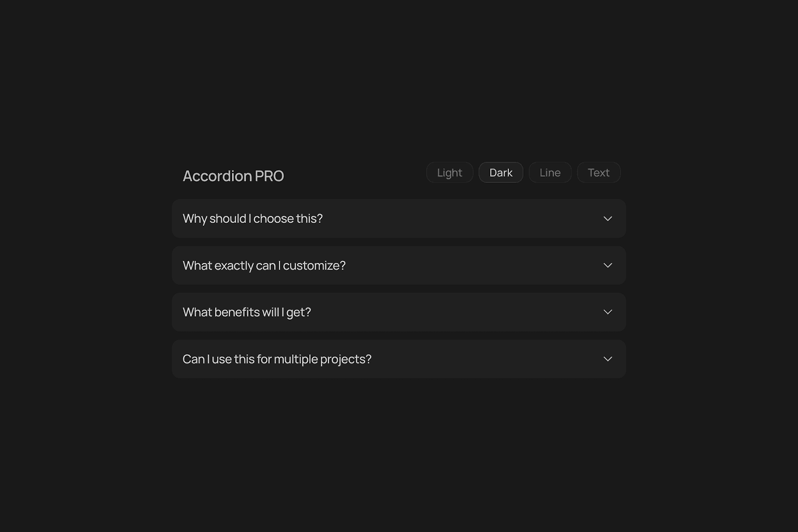Open the 'Can I use this for multiple projects?' row
The height and width of the screenshot is (532, 798).
tap(399, 359)
